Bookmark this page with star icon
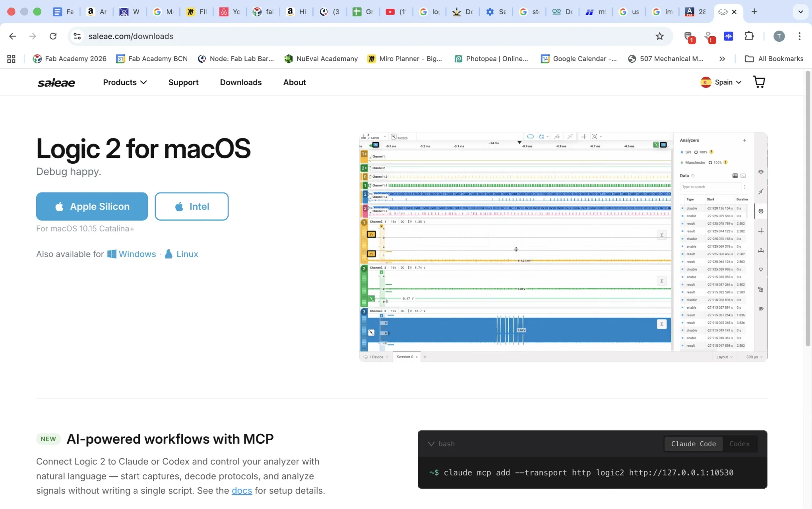812x509 pixels. (660, 36)
